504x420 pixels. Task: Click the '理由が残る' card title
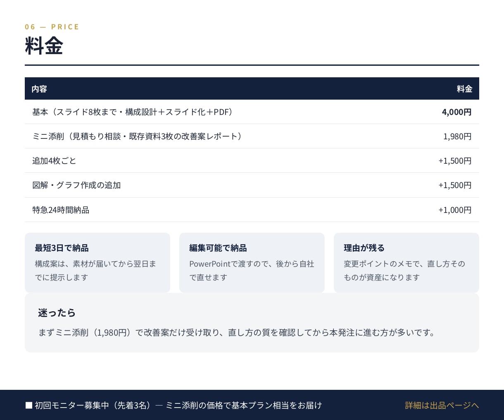[364, 248]
